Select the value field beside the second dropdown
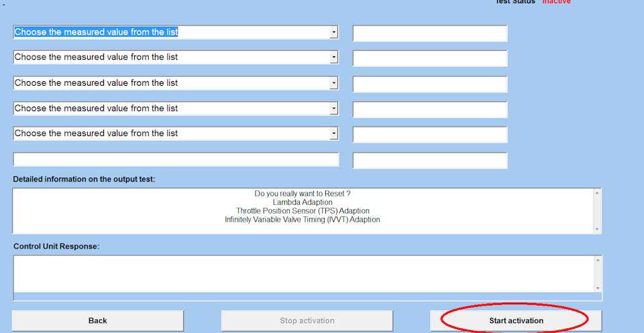This screenshot has width=644, height=333. 430,58
